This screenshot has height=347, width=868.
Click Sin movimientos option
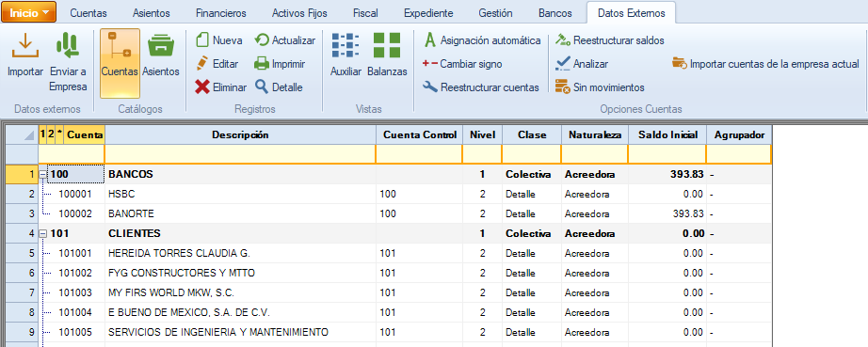pos(600,87)
